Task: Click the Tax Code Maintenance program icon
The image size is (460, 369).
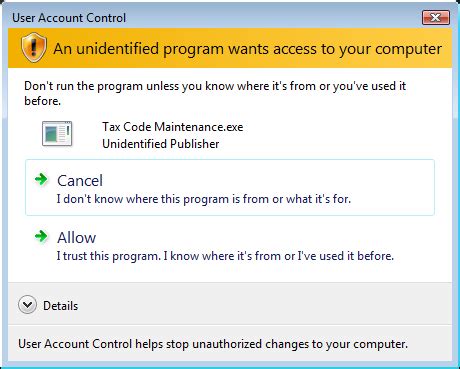Action: tap(57, 134)
